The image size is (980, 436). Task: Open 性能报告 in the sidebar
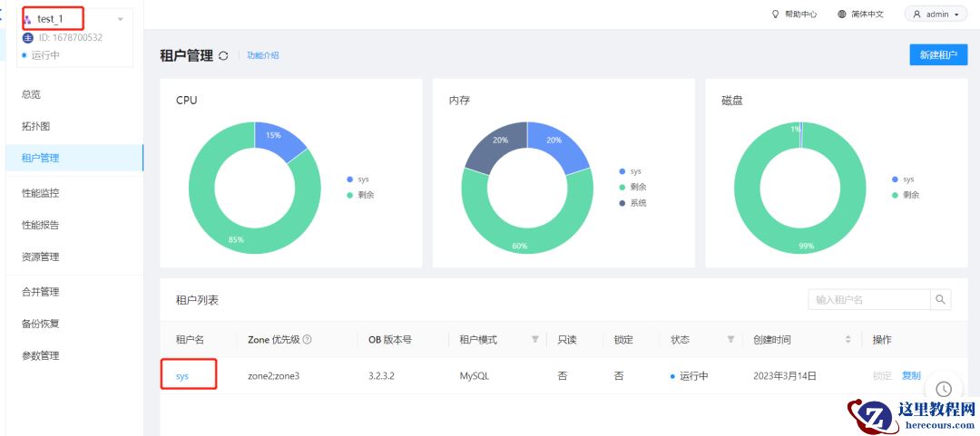click(40, 225)
